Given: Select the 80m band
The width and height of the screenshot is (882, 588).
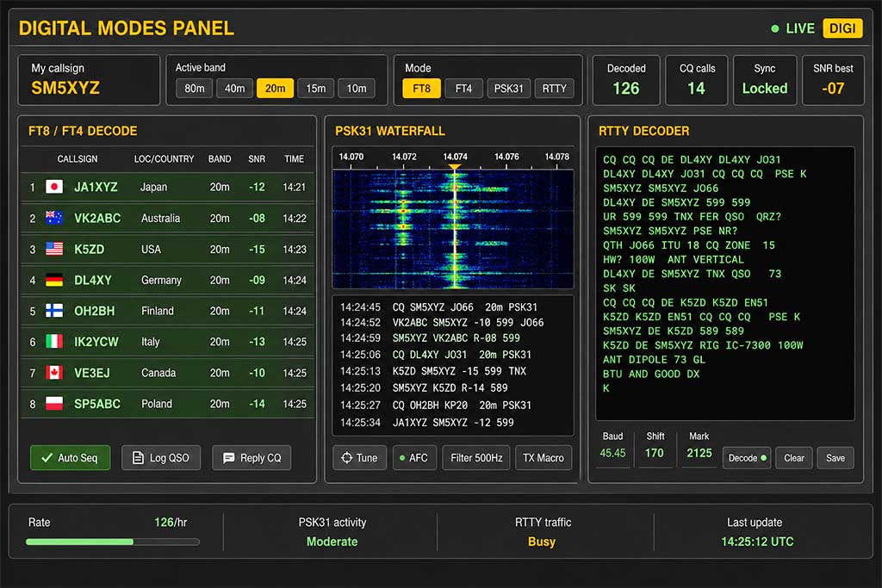Looking at the screenshot, I should click(x=194, y=89).
